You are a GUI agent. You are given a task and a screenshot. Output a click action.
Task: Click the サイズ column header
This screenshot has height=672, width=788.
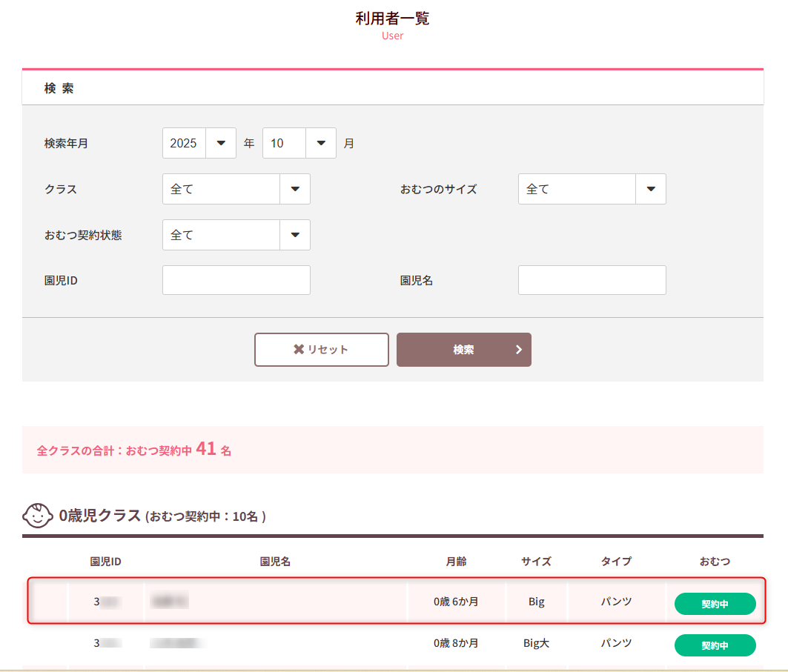[536, 562]
